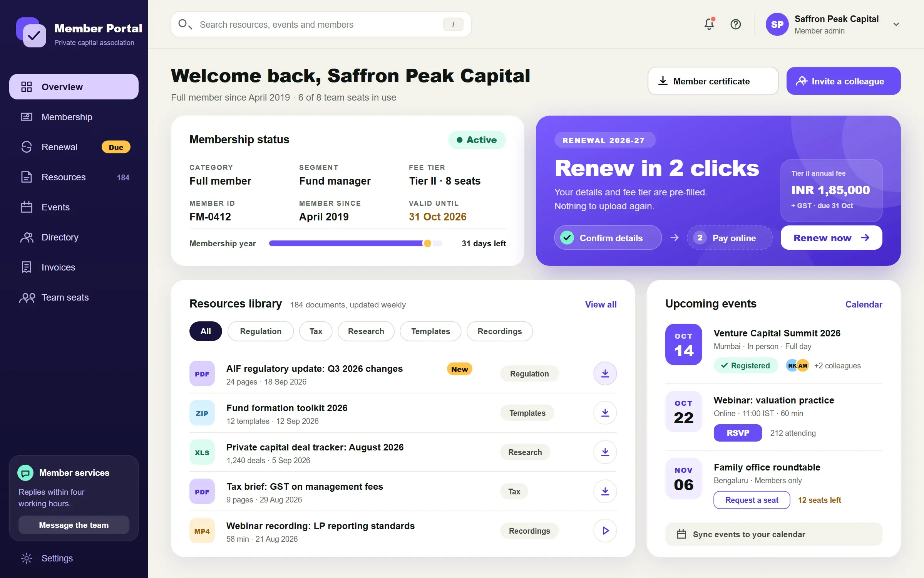The image size is (924, 578).
Task: RSVP to the valuation practice webinar
Action: pos(738,433)
